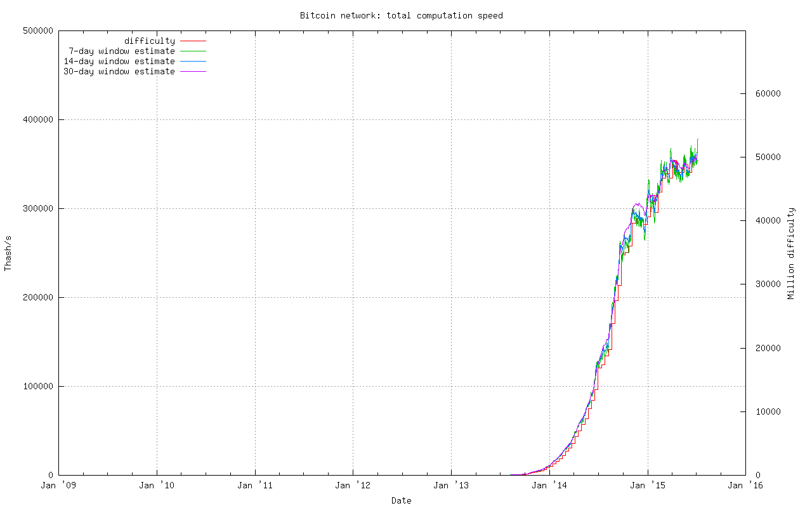Image resolution: width=812 pixels, height=508 pixels.
Task: Click the 60000 mark on the right axis
Action: pyautogui.click(x=769, y=93)
